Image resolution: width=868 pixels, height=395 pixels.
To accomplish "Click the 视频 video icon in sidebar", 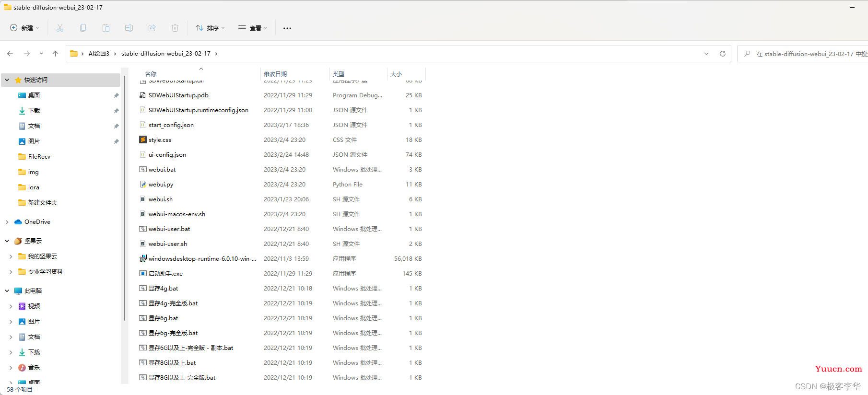I will tap(22, 306).
